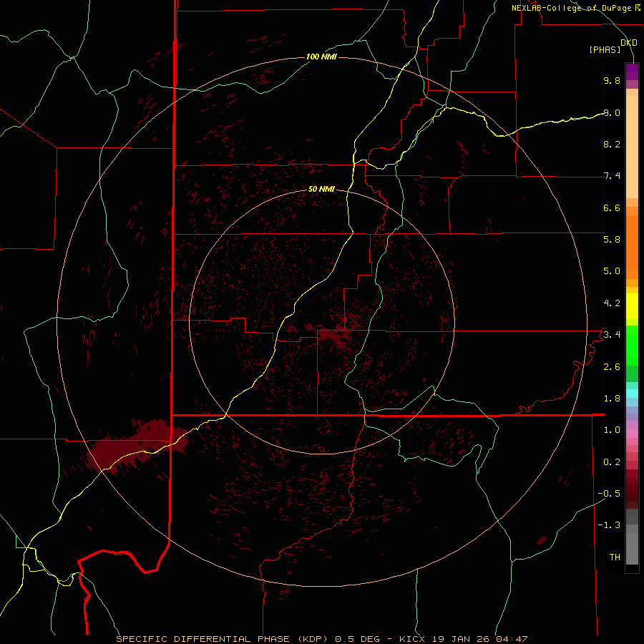Pick the bright green band on the color bar
Viewport: 644px width, 644px height.
pos(632,345)
